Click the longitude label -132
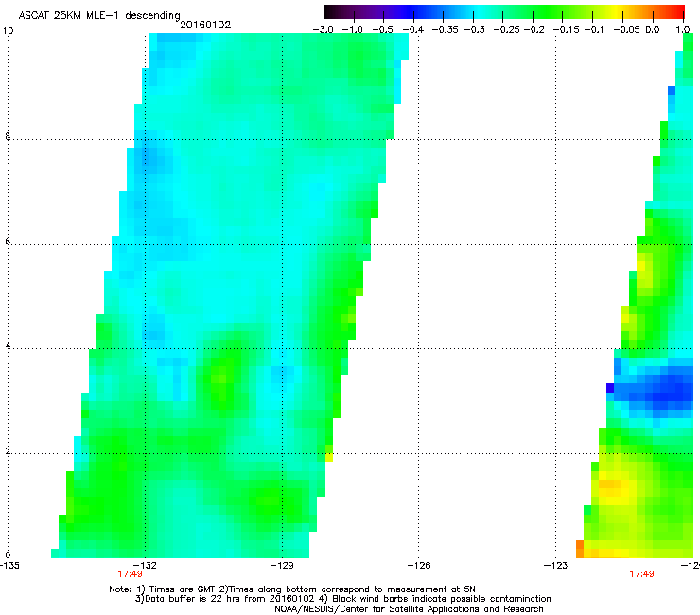The image size is (700, 615). [x=146, y=566]
